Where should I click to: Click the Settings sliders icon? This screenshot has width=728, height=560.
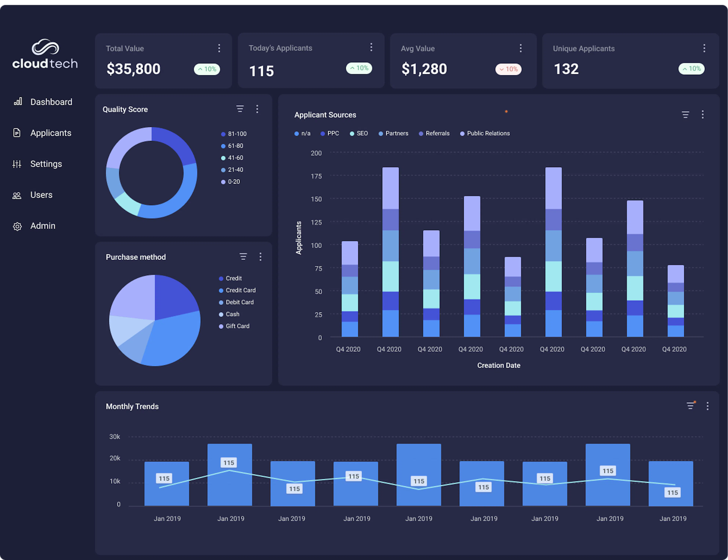[17, 164]
